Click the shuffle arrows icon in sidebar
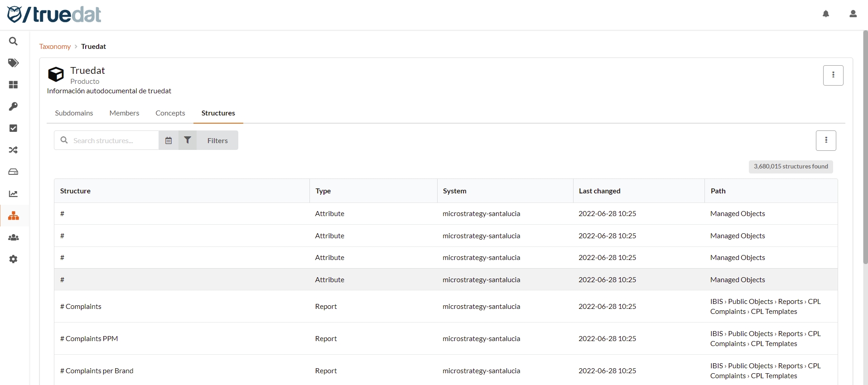This screenshot has height=385, width=868. (x=14, y=150)
